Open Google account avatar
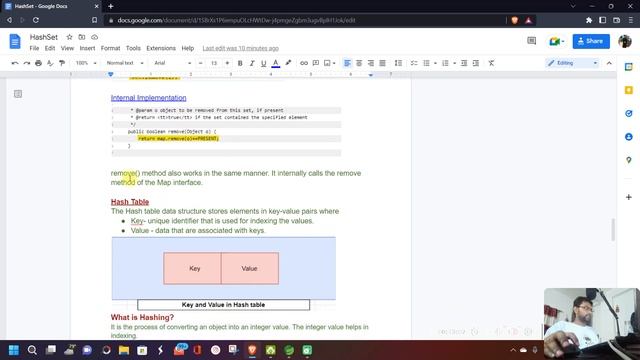 [x=625, y=41]
